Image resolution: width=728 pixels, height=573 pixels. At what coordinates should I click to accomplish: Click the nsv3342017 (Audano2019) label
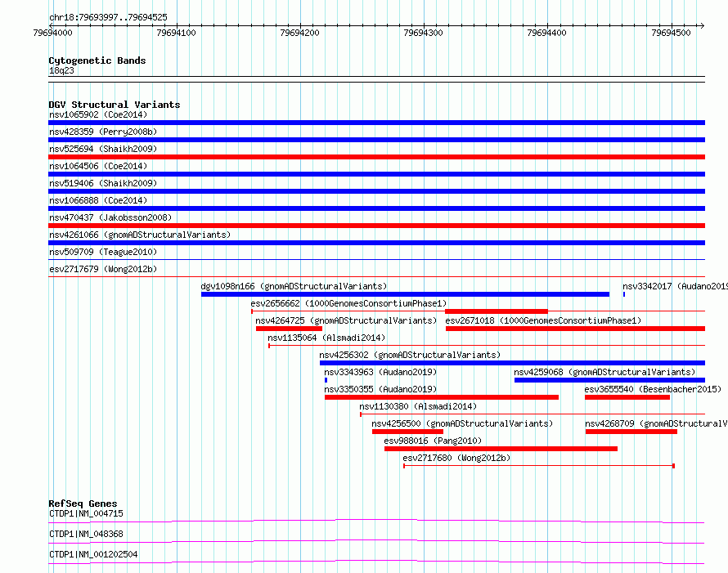tap(675, 286)
